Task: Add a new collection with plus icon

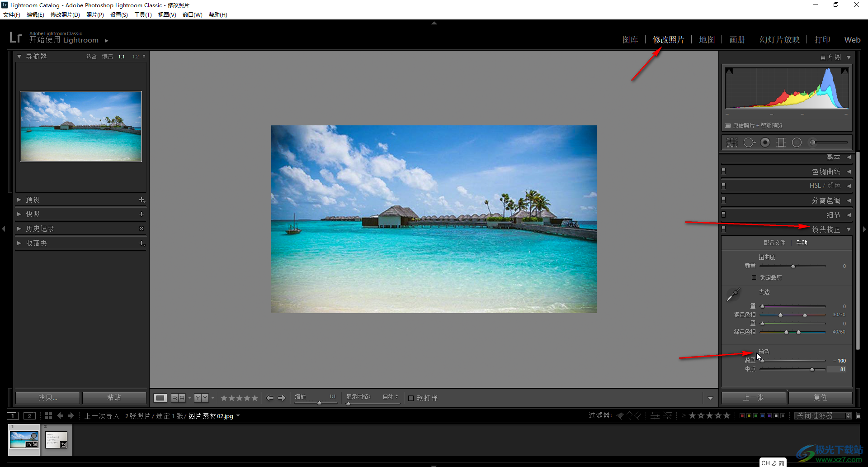Action: tap(142, 243)
